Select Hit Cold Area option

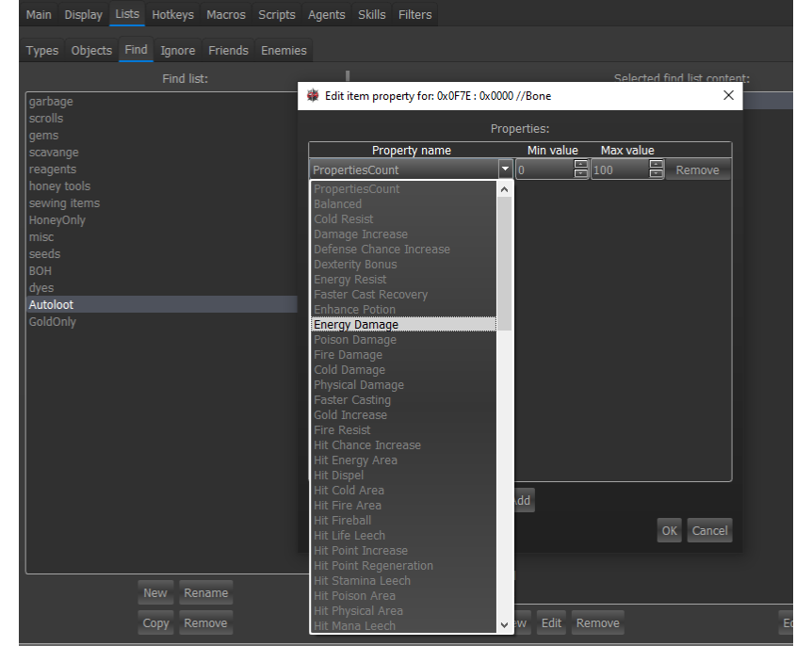(403, 491)
